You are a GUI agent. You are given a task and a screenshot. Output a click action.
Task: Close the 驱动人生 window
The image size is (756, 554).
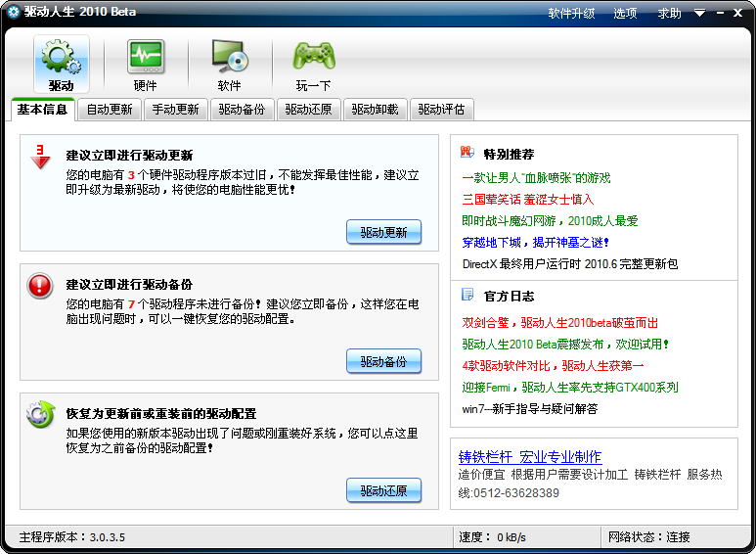pos(737,13)
